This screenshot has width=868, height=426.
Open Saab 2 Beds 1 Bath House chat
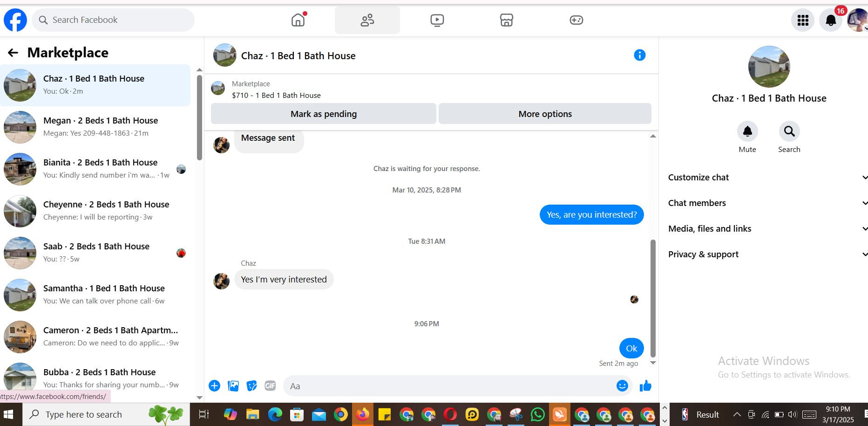[x=95, y=253]
